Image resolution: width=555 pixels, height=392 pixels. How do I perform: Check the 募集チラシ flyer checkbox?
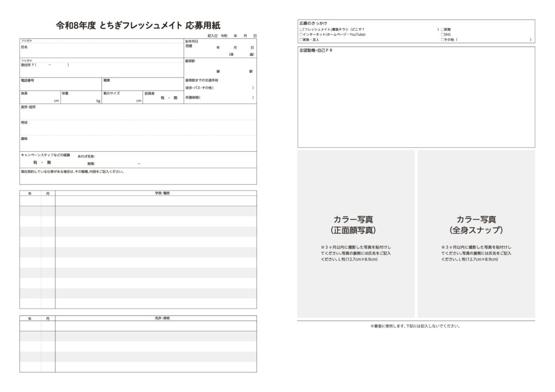[x=301, y=29]
